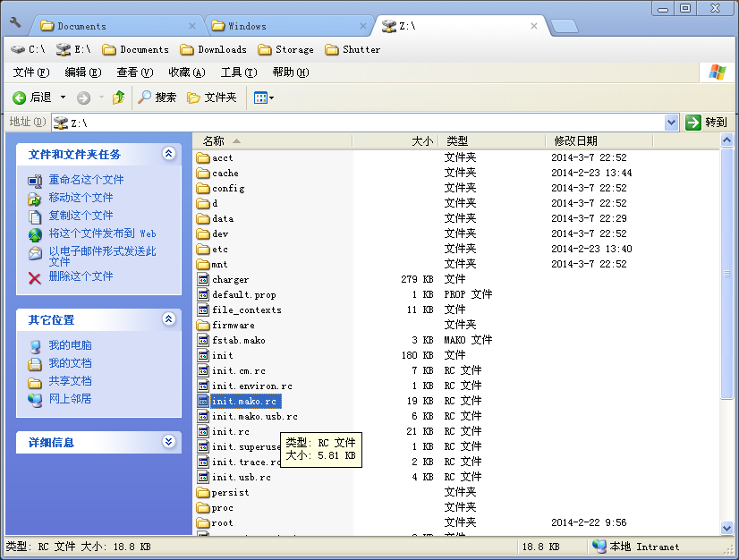Click the scrollbar up arrow

726,140
